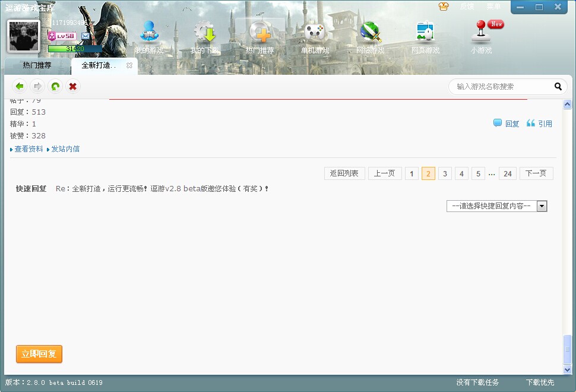
Task: Click the 逗游游戏宝库 window title
Action: click(29, 8)
